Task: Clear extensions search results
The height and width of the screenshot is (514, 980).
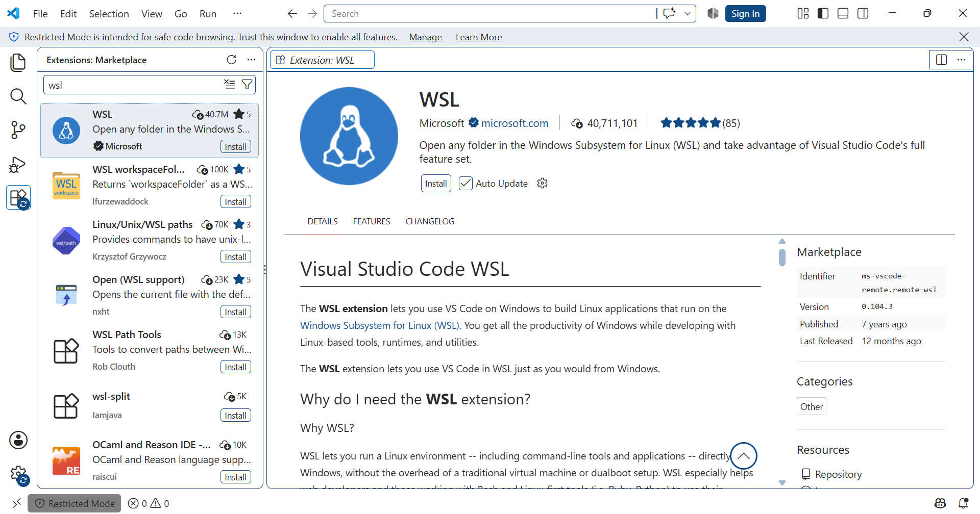Action: click(x=230, y=84)
